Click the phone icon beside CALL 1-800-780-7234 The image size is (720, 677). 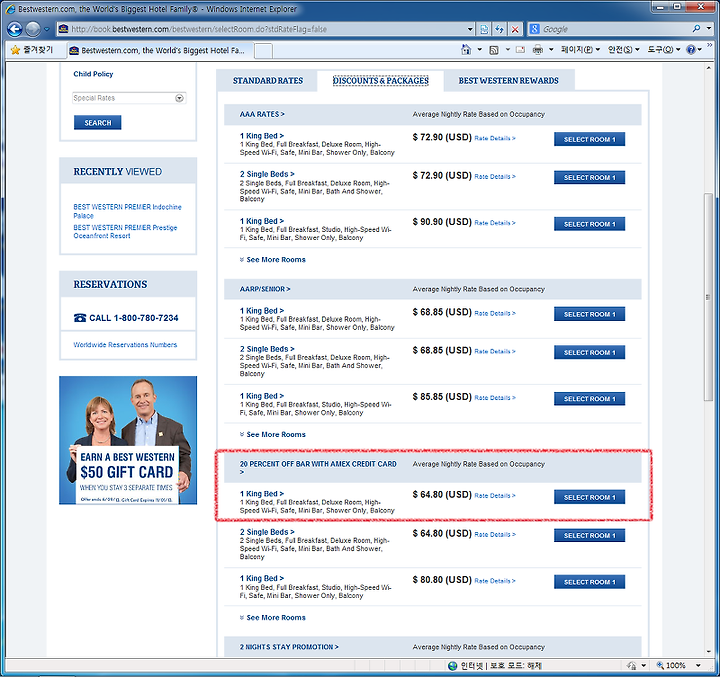tap(80, 318)
